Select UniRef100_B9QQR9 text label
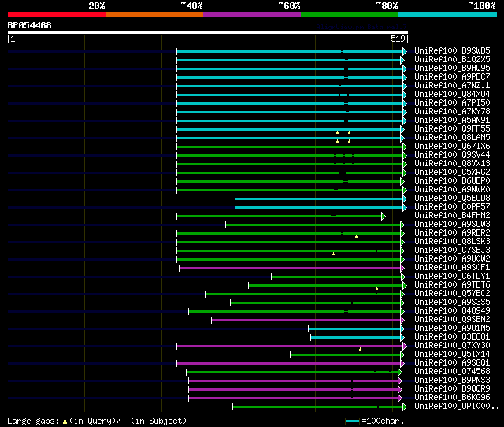504x427 pixels. click(452, 389)
